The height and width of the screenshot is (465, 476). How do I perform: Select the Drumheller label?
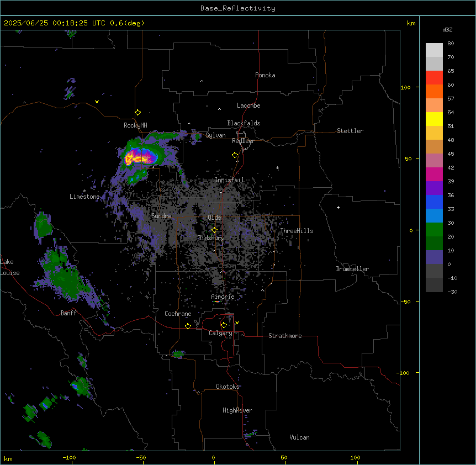click(352, 269)
